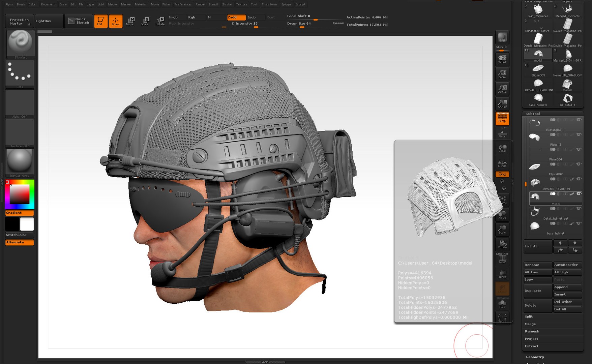The width and height of the screenshot is (592, 364).
Task: Open the Texture Off picker
Action: [20, 133]
